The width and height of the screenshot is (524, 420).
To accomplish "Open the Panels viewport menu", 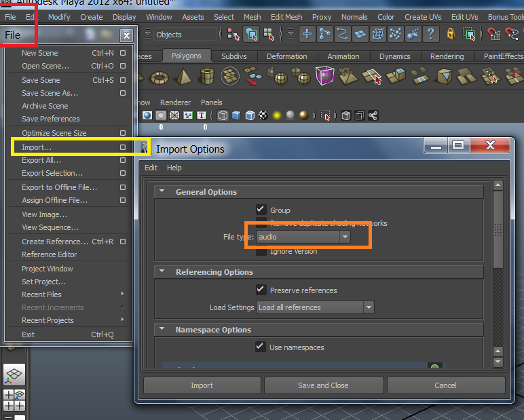I will [x=212, y=102].
